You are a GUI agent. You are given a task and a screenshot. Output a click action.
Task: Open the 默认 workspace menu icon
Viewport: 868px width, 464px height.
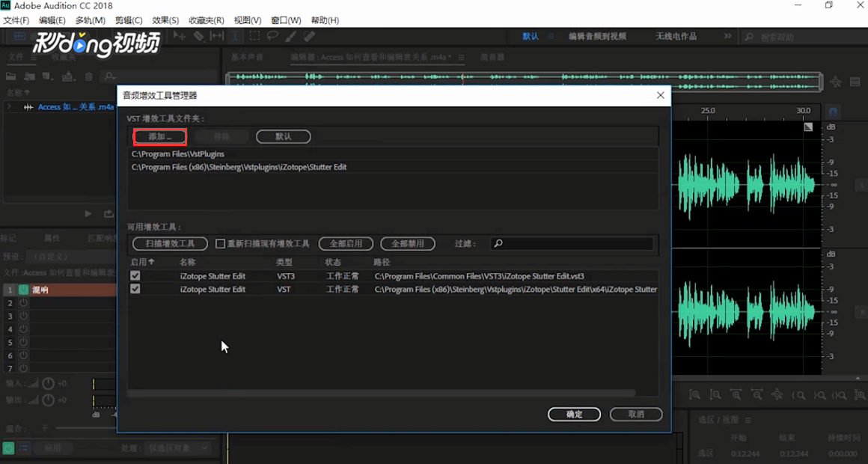(551, 36)
